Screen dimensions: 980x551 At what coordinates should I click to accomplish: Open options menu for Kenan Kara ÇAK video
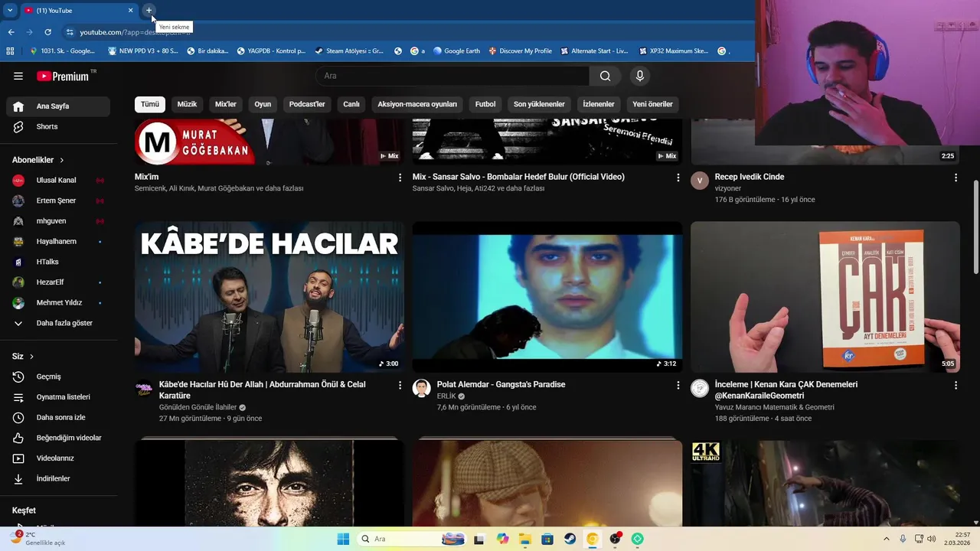tap(955, 385)
